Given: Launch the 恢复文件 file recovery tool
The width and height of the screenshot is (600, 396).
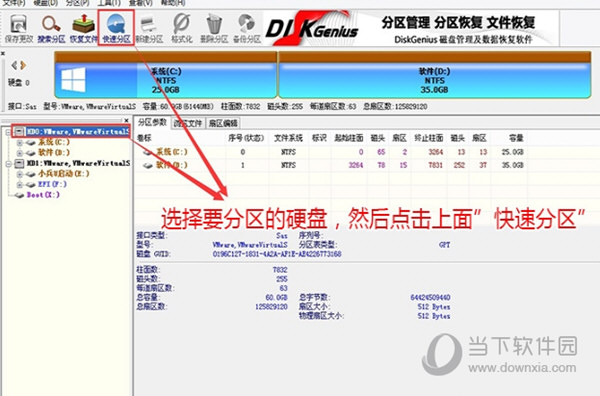Looking at the screenshot, I should click(83, 28).
